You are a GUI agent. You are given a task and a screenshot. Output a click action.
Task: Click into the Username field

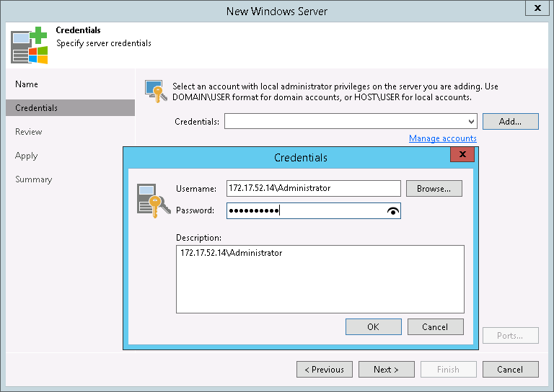coord(313,188)
